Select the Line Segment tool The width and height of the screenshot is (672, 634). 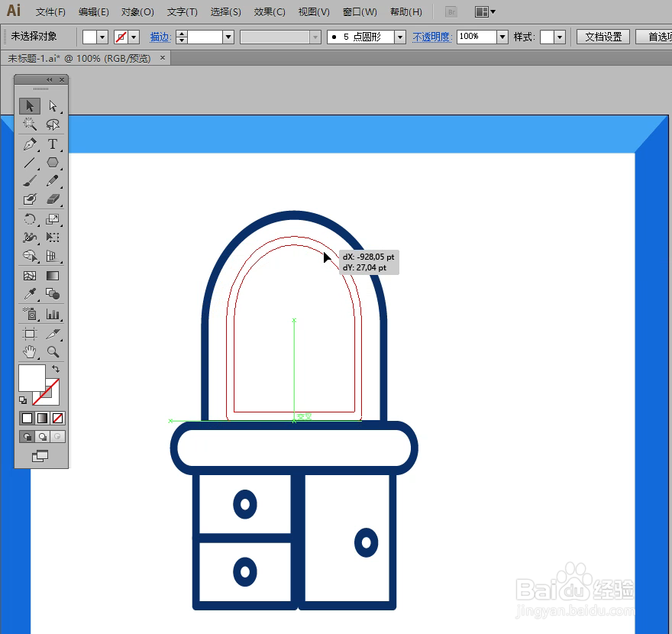(x=30, y=163)
